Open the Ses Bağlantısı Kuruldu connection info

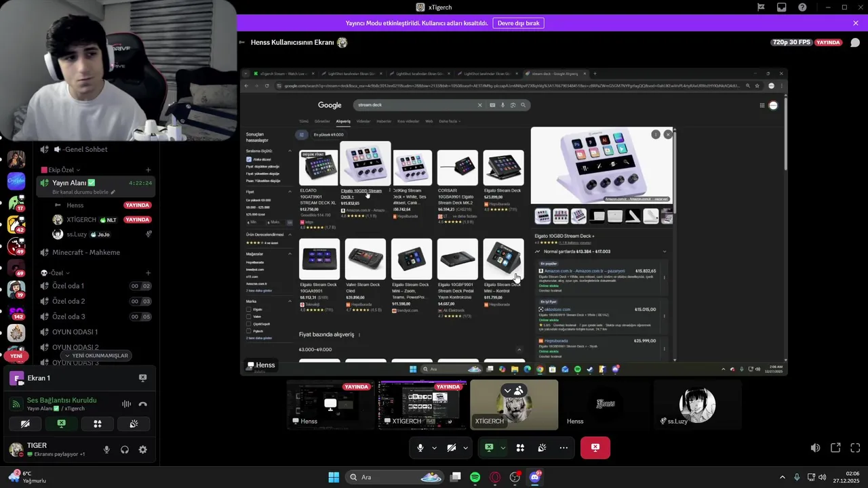(x=61, y=400)
